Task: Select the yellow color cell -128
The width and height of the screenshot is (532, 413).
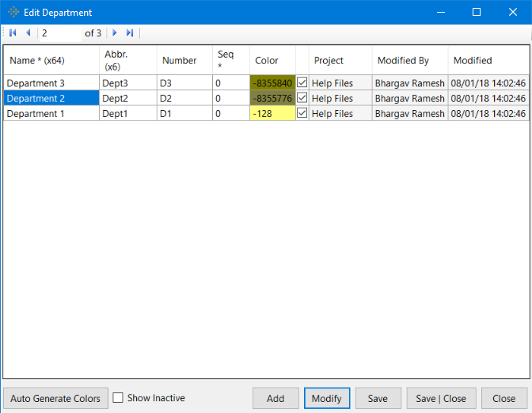Action: [x=272, y=113]
